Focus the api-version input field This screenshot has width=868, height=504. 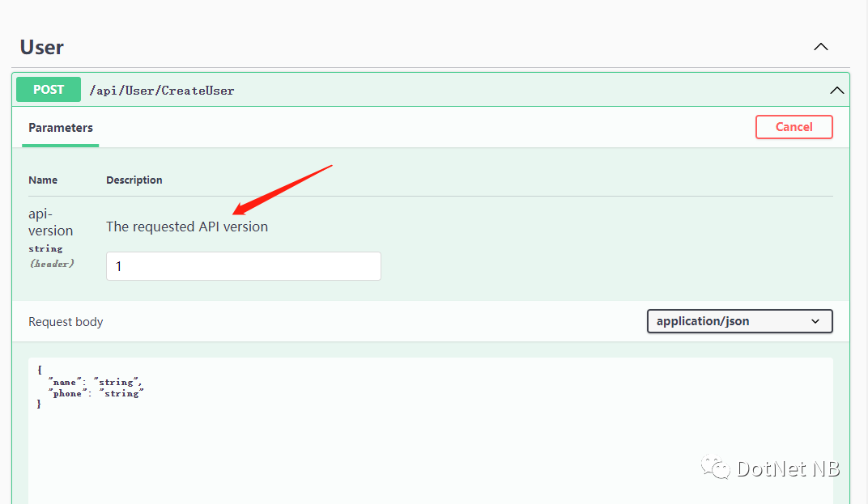(x=243, y=266)
